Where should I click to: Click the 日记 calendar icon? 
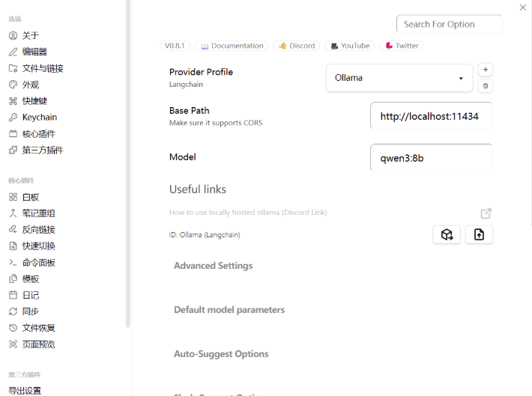pos(13,295)
